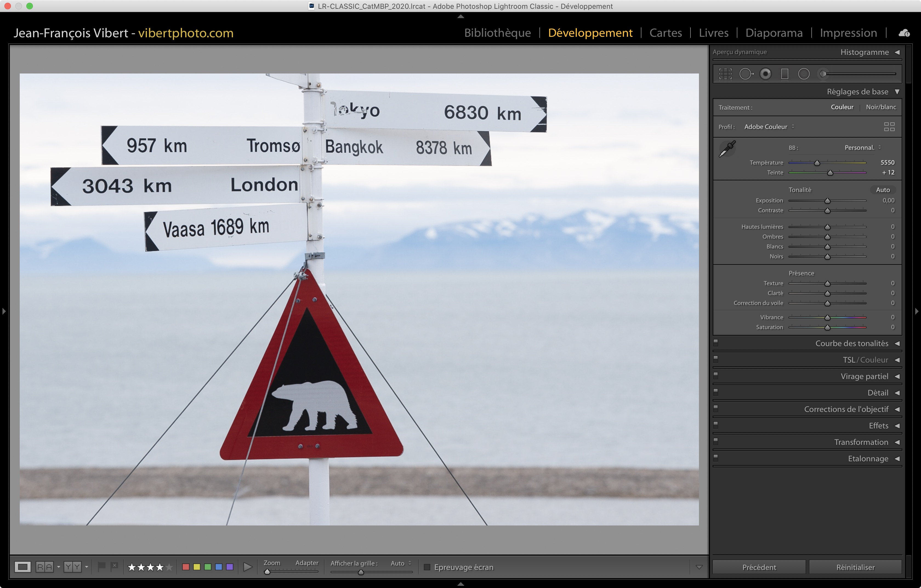
Task: Open the profile browser grid icon
Action: pyautogui.click(x=889, y=127)
